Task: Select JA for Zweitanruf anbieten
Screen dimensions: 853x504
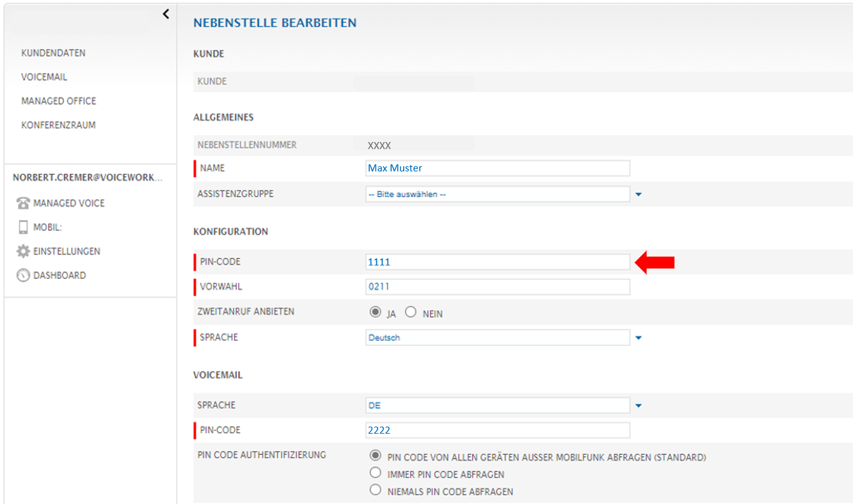Action: [x=375, y=313]
